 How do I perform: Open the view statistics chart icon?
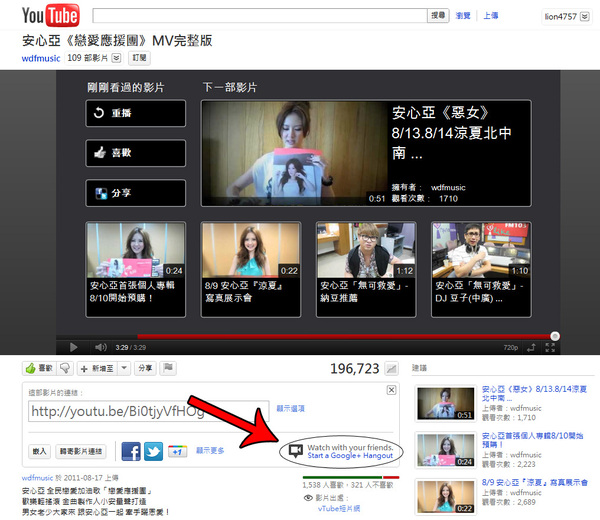[x=391, y=368]
